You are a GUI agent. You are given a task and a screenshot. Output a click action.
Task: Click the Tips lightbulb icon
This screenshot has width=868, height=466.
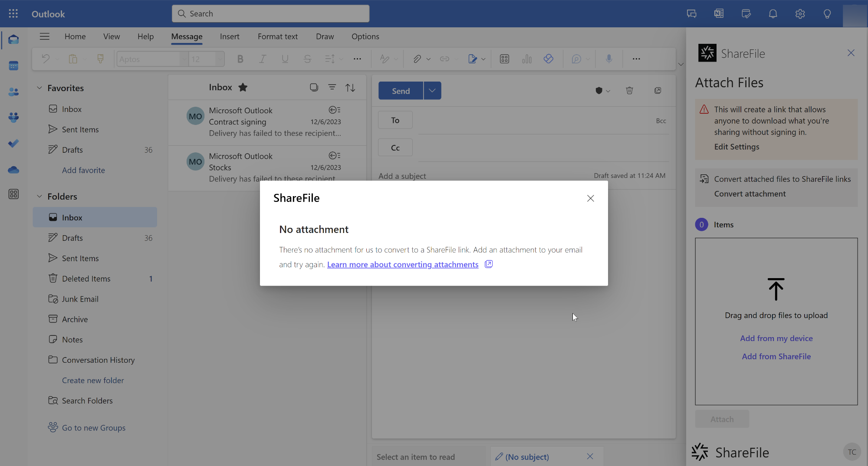point(827,13)
